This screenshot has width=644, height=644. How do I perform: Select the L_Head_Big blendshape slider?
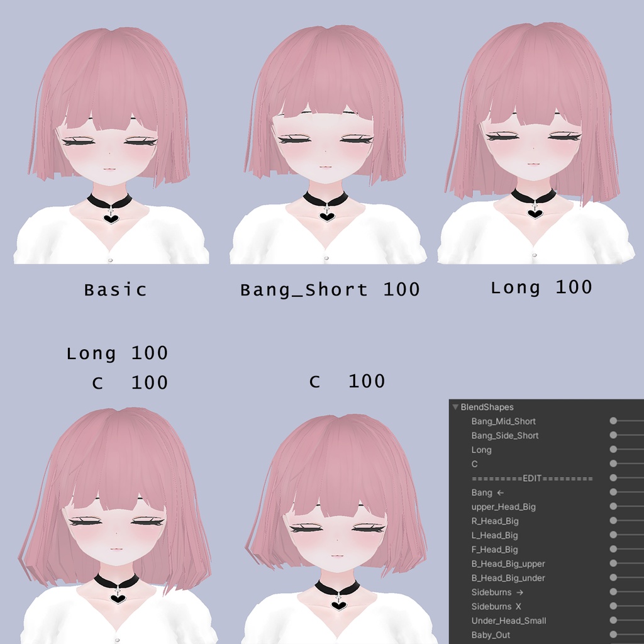coord(613,535)
